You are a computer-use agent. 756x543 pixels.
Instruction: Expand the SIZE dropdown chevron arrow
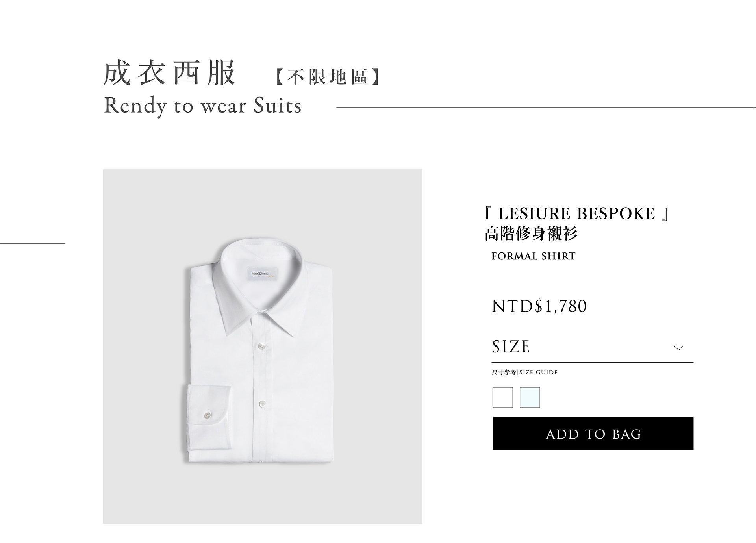pos(678,348)
